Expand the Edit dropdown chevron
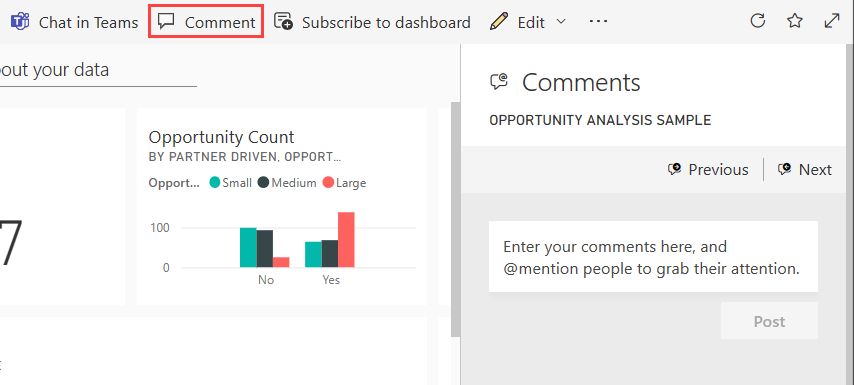Viewport: 854px width, 385px height. 560,22
